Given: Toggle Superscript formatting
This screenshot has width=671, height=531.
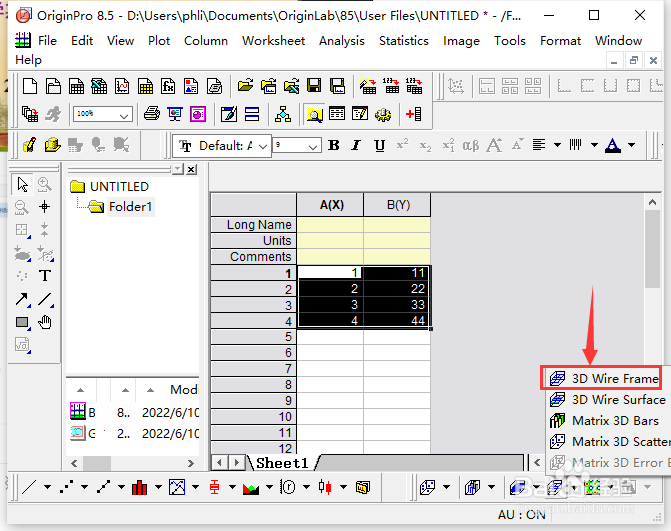Looking at the screenshot, I should [x=402, y=144].
